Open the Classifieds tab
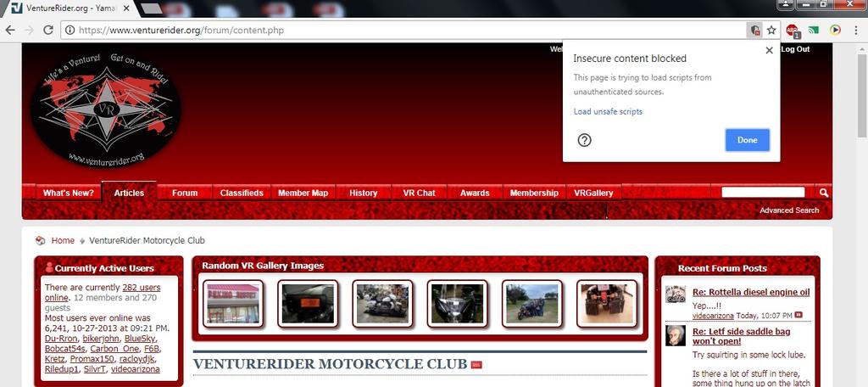Image resolution: width=868 pixels, height=387 pixels. coord(242,193)
